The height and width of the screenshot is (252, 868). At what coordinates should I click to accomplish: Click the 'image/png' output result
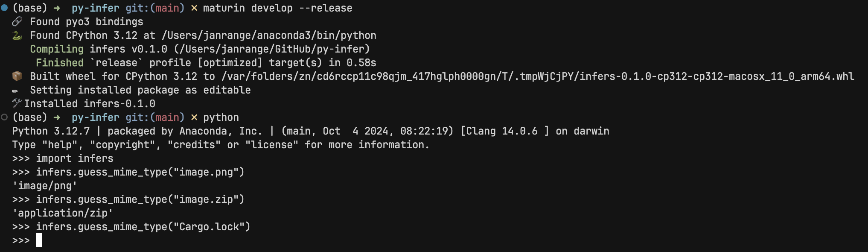[x=45, y=186]
